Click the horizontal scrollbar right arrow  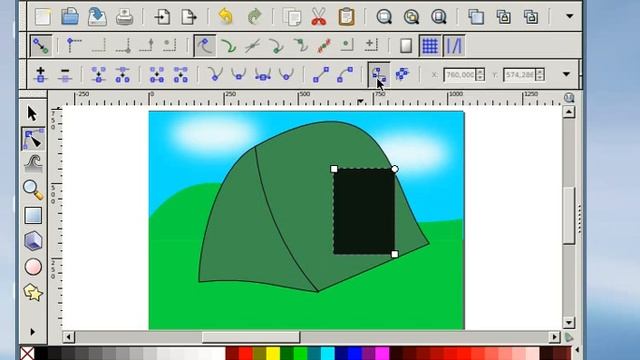[554, 337]
